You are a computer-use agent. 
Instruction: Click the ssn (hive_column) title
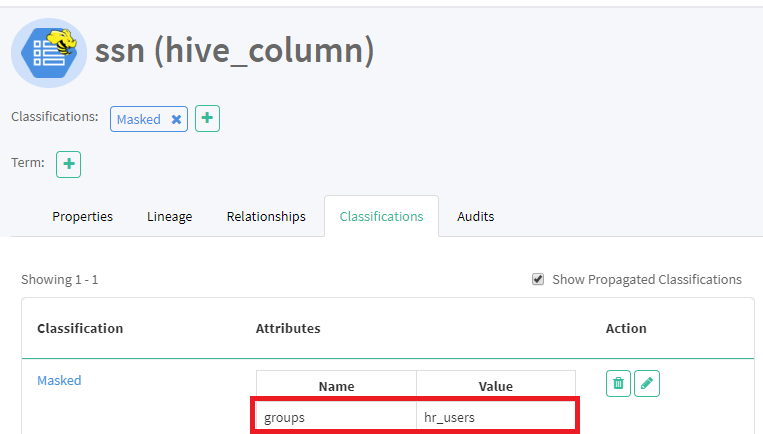tap(234, 50)
